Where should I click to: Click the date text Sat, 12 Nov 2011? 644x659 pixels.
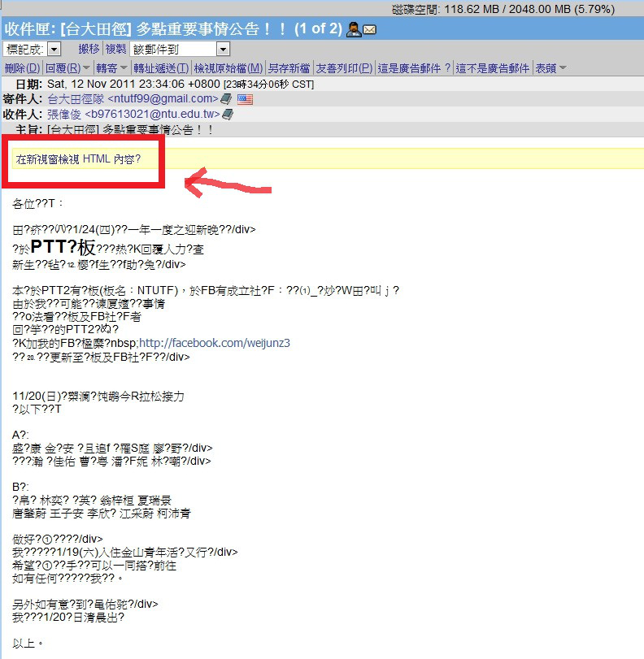pos(91,84)
